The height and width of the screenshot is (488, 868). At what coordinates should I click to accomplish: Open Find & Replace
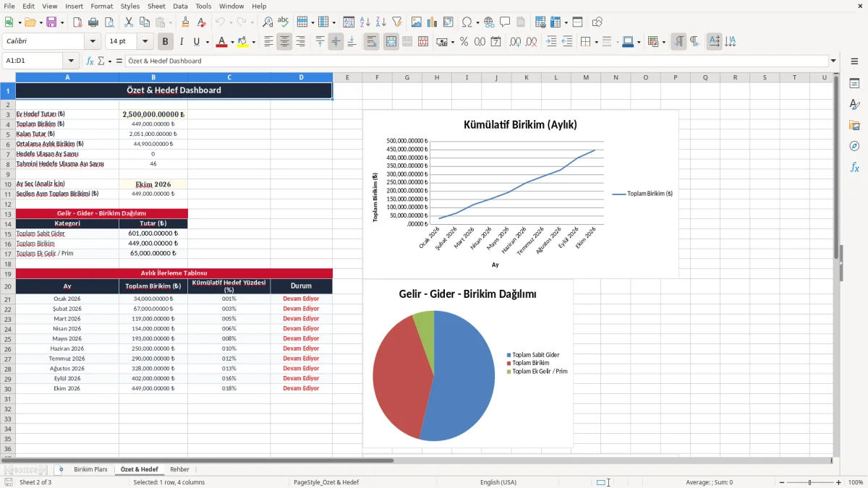268,22
